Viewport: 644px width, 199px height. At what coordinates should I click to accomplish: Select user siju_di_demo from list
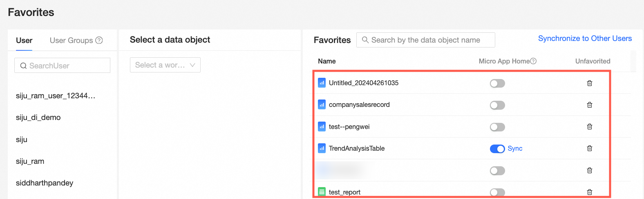pyautogui.click(x=38, y=118)
